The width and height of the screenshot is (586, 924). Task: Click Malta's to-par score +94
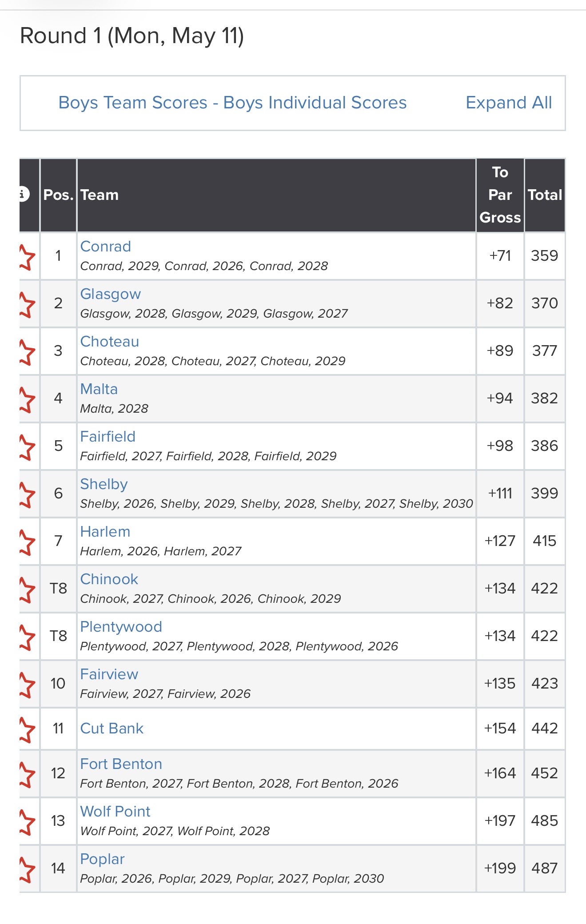click(x=500, y=398)
